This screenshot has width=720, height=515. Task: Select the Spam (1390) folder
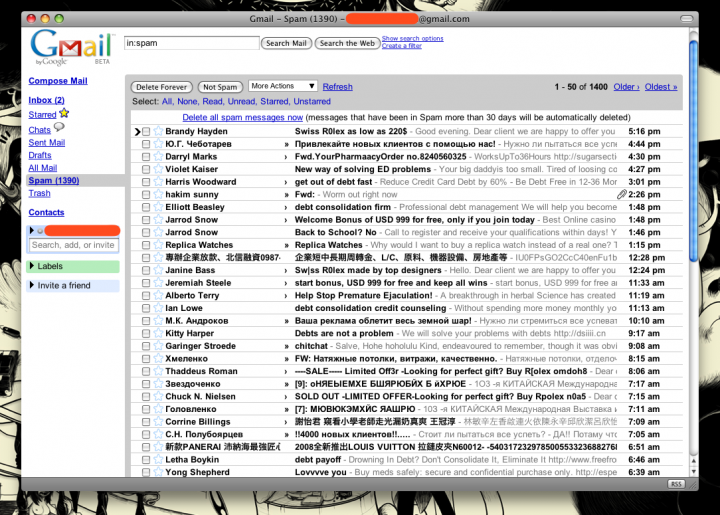click(x=54, y=180)
